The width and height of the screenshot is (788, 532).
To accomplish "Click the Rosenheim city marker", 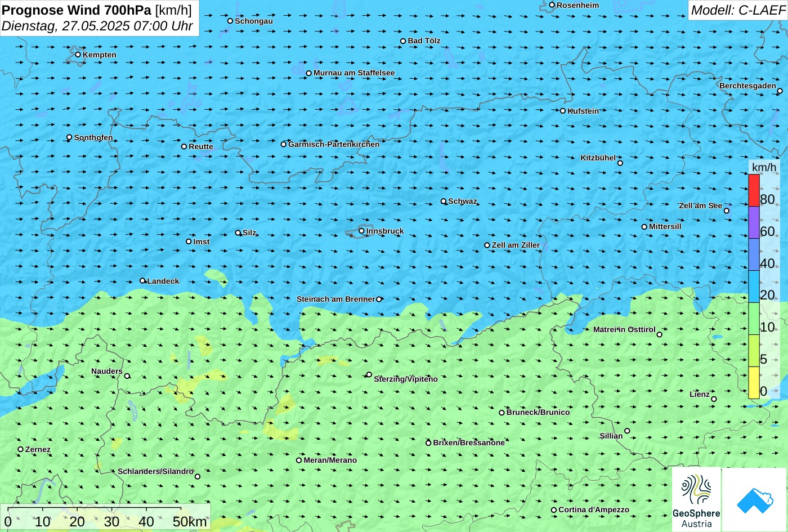I will [552, 5].
